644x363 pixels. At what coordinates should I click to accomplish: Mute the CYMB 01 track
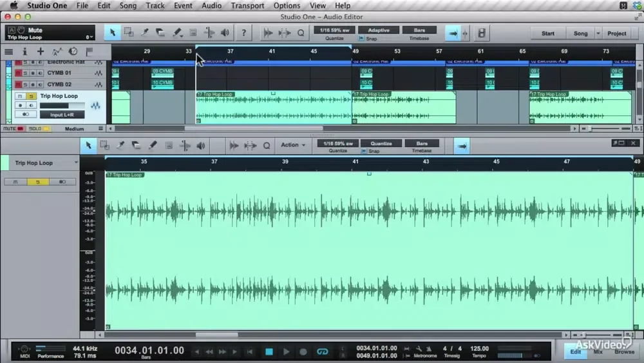point(18,73)
